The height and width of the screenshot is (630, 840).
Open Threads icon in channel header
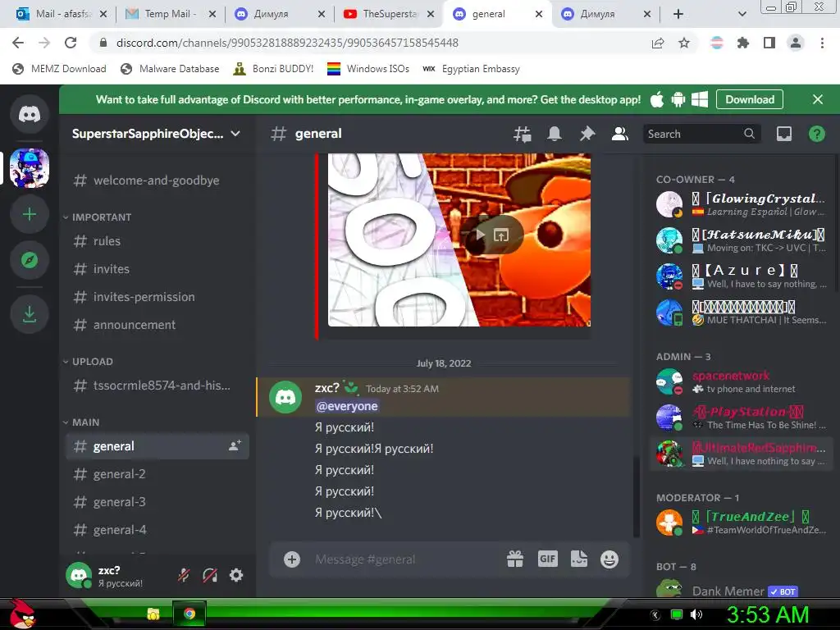click(523, 134)
